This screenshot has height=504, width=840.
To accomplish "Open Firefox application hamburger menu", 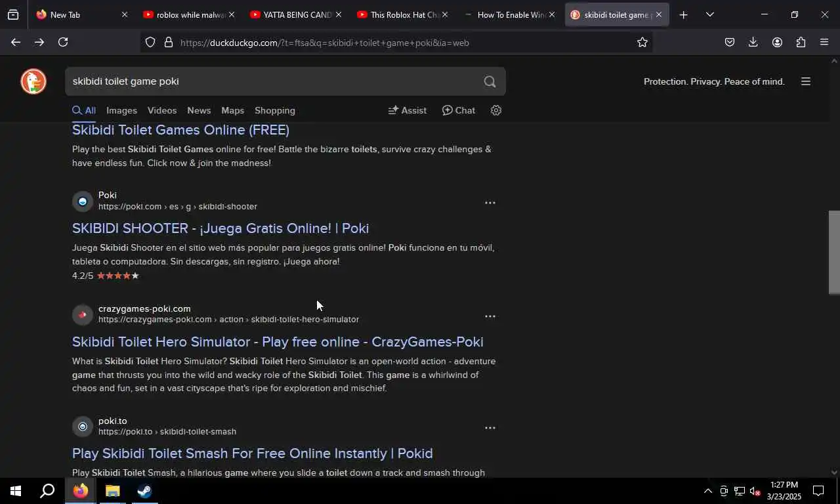I will [824, 42].
